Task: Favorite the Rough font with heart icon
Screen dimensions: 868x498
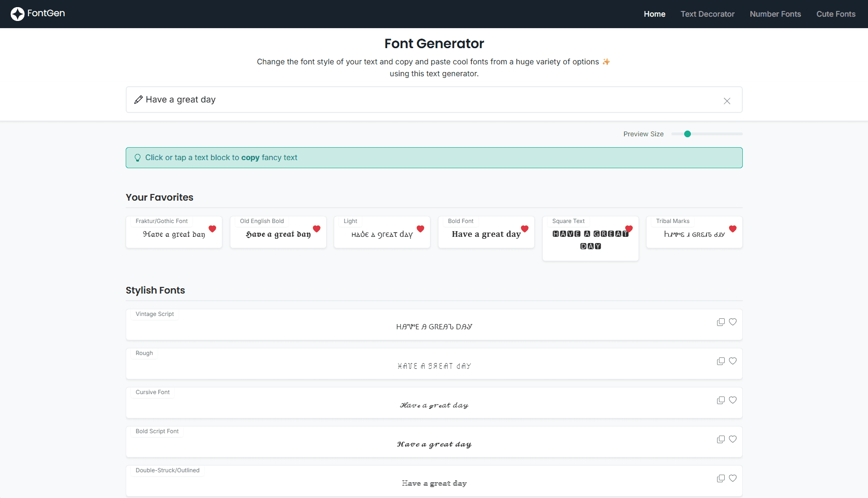Action: pyautogui.click(x=733, y=361)
